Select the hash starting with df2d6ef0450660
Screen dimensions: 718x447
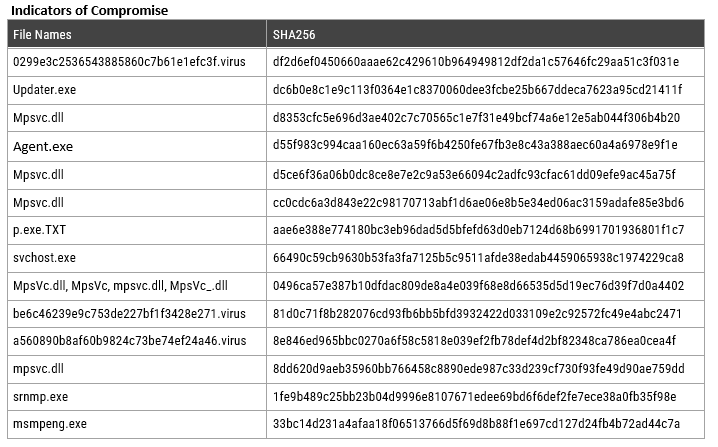[x=476, y=62]
